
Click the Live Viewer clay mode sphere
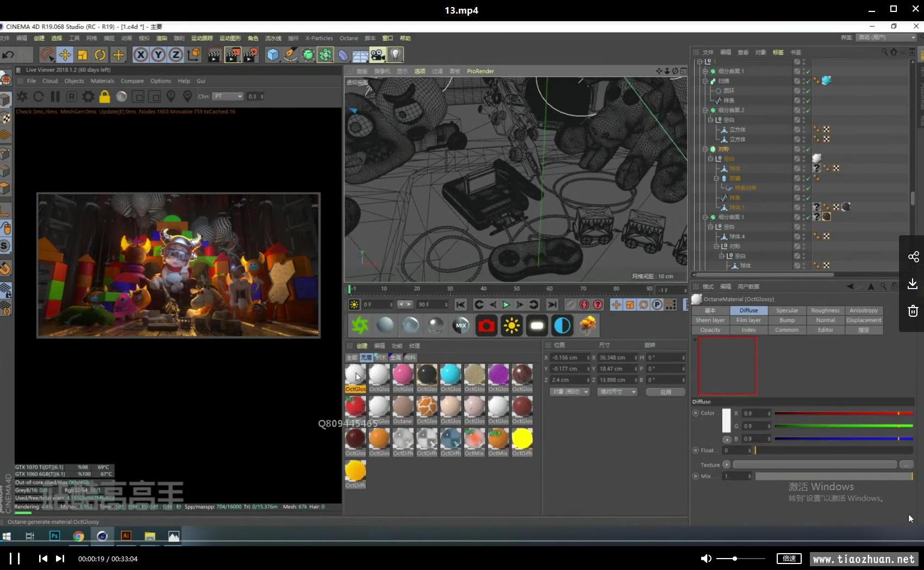click(x=121, y=97)
